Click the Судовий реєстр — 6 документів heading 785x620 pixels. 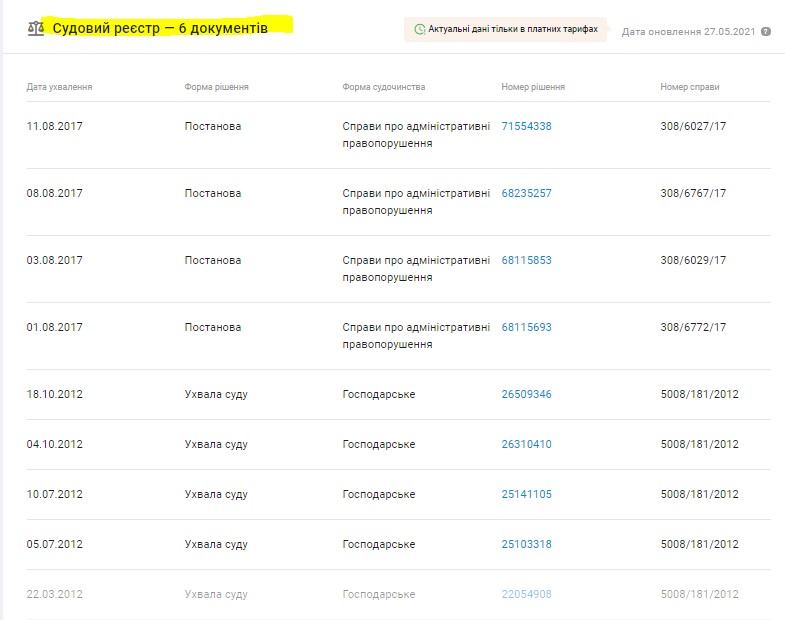click(x=160, y=29)
